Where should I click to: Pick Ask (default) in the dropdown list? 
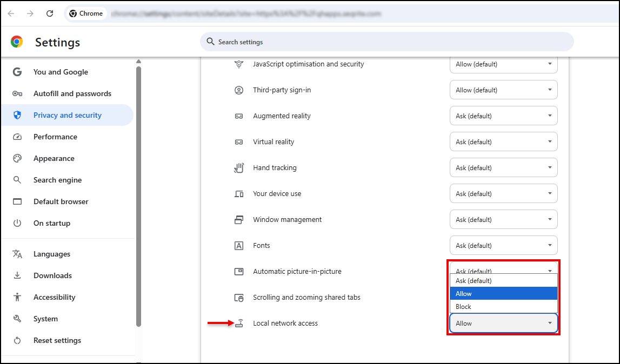pos(503,281)
